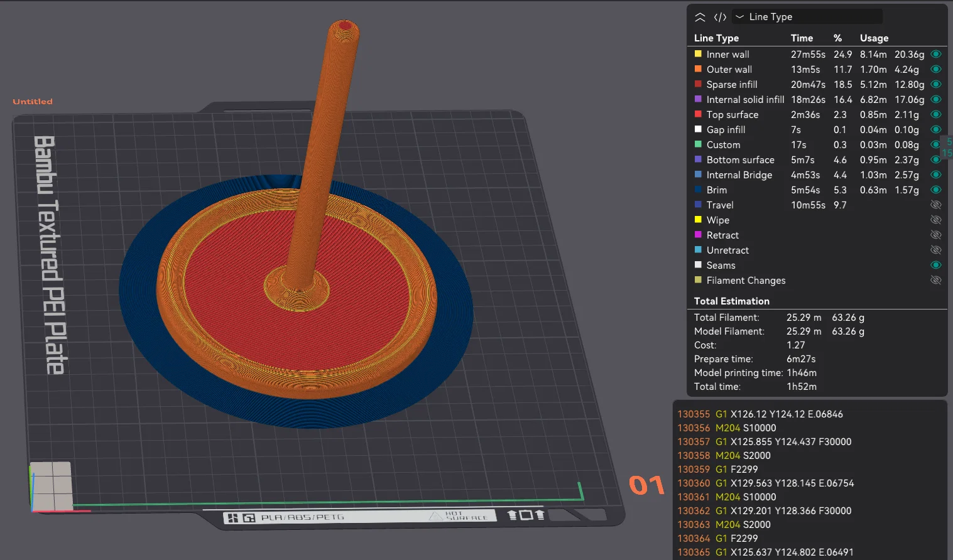Click the 'Total Estimation' heading

(x=732, y=301)
